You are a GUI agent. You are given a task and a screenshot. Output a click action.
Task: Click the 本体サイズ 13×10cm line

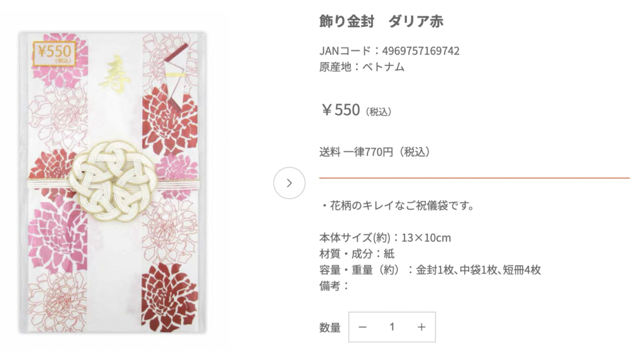coord(385,238)
